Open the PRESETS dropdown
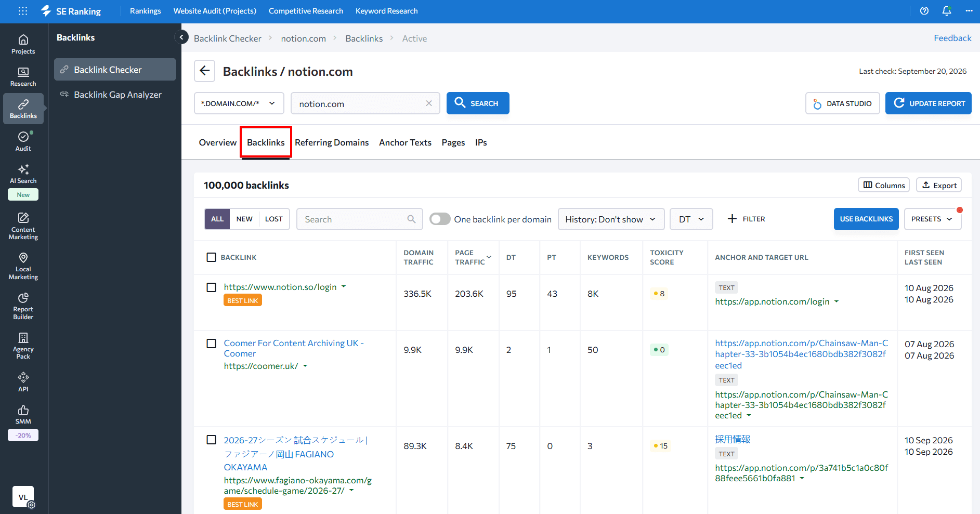Viewport: 980px width, 514px height. click(x=933, y=219)
